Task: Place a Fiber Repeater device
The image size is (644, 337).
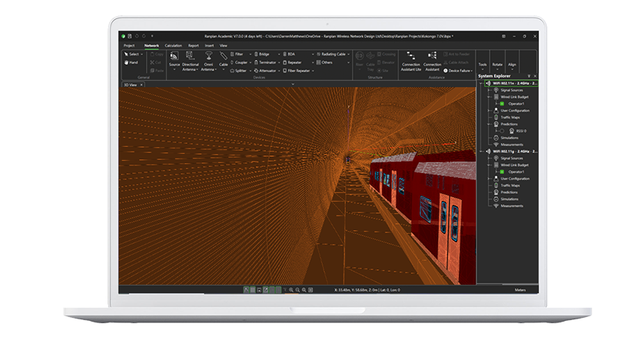Action: [x=297, y=71]
